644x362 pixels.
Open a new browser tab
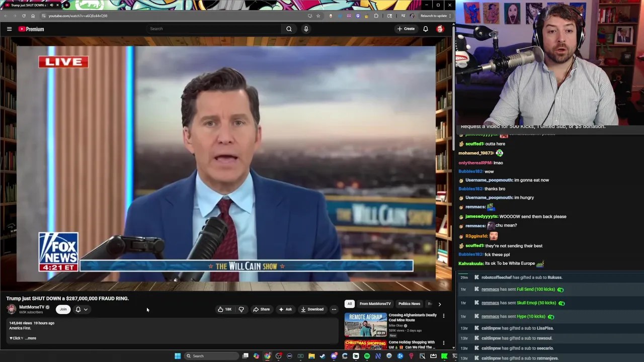click(x=66, y=5)
